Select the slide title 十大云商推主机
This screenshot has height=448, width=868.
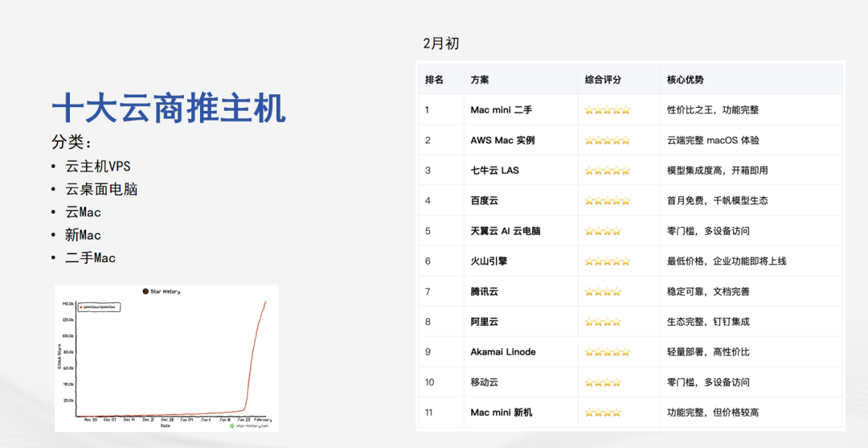(x=169, y=108)
